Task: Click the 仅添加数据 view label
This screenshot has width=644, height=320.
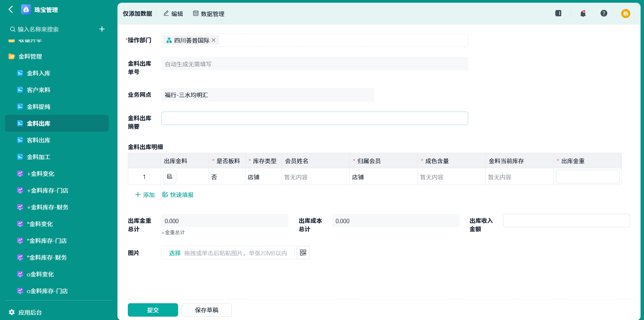Action: (x=137, y=14)
